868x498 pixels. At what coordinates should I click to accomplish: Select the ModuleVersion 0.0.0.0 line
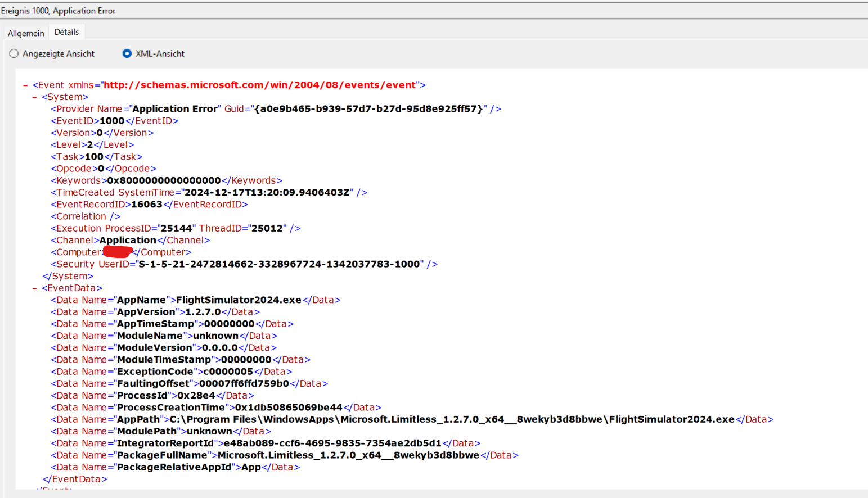pos(164,348)
